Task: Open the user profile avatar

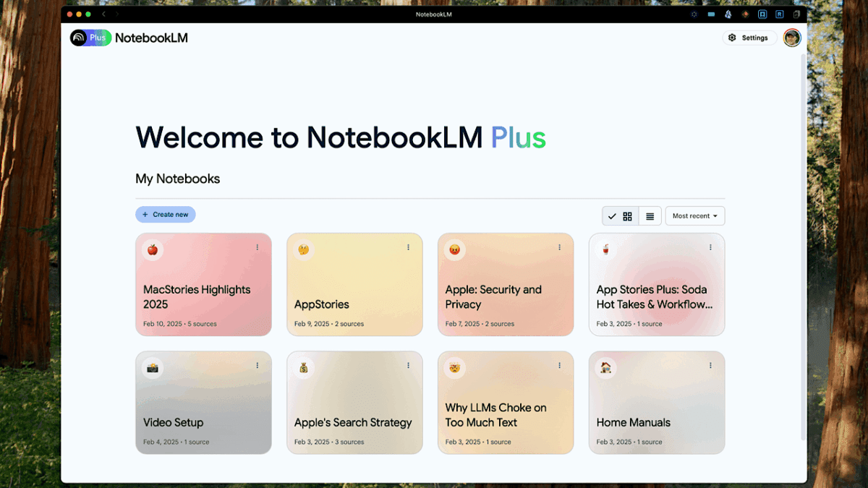Action: pyautogui.click(x=792, y=38)
